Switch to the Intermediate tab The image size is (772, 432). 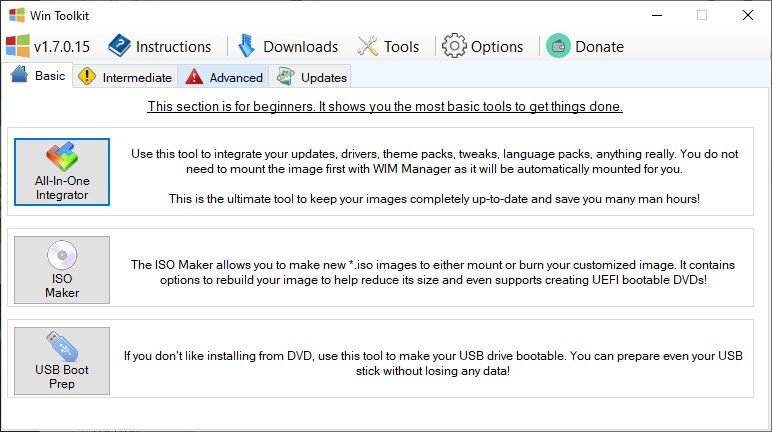125,77
